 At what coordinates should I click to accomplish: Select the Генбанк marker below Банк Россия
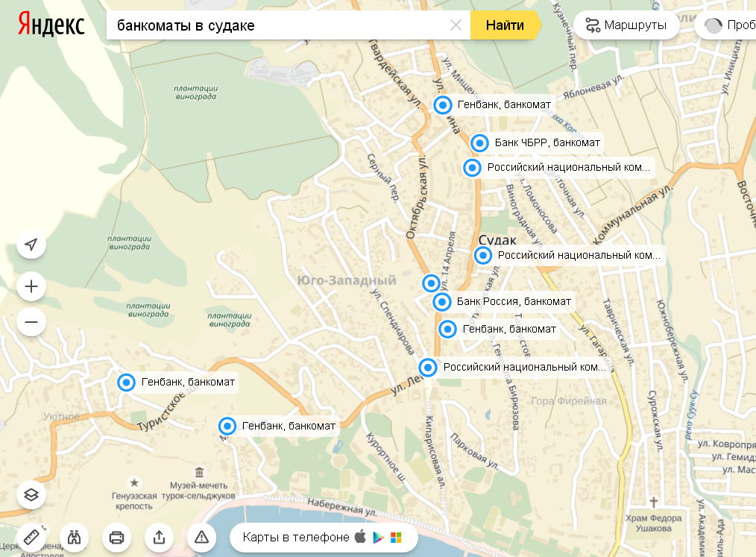tap(448, 330)
